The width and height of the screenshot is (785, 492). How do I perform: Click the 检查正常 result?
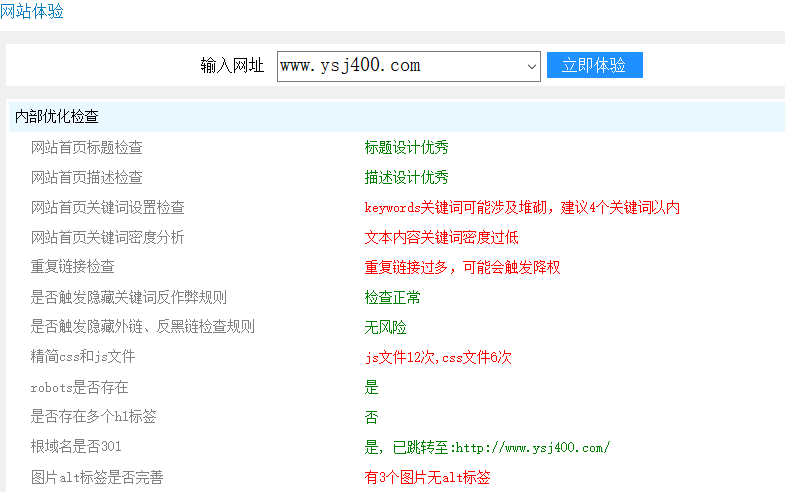tap(392, 297)
